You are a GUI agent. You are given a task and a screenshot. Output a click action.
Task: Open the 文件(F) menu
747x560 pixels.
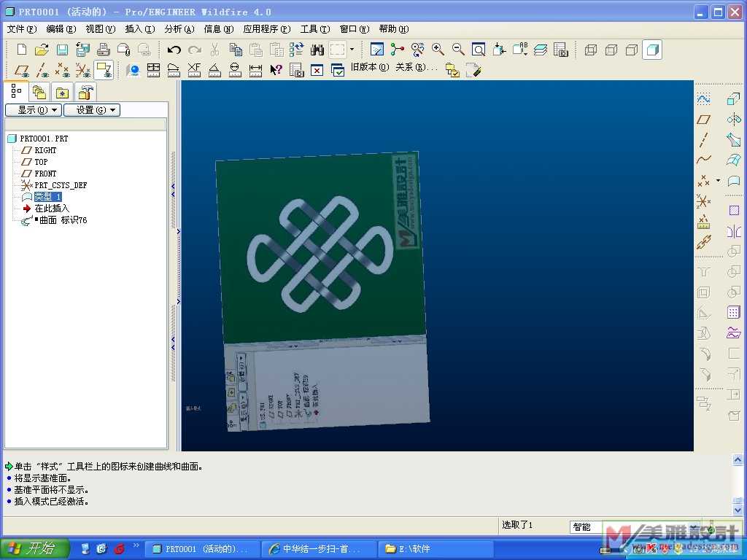coord(21,29)
